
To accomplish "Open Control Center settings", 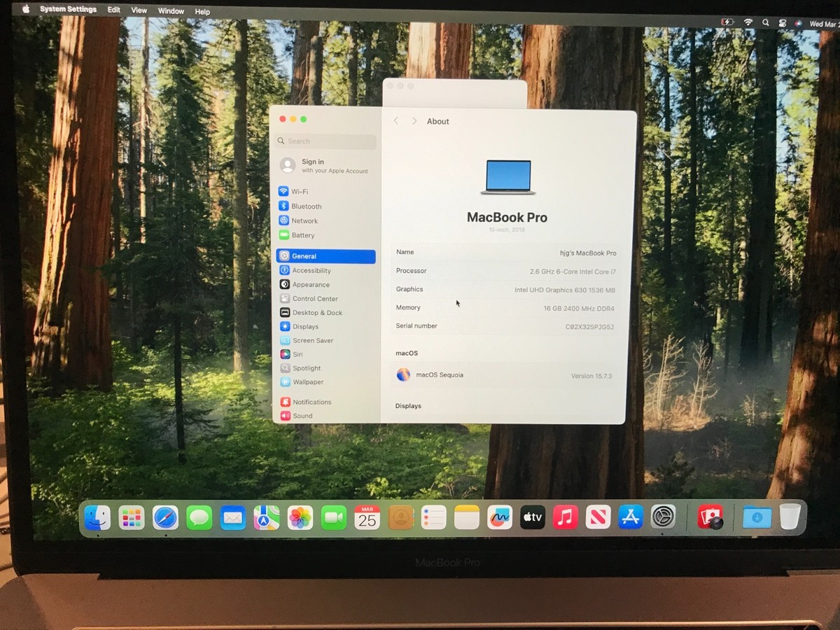I will [309, 299].
